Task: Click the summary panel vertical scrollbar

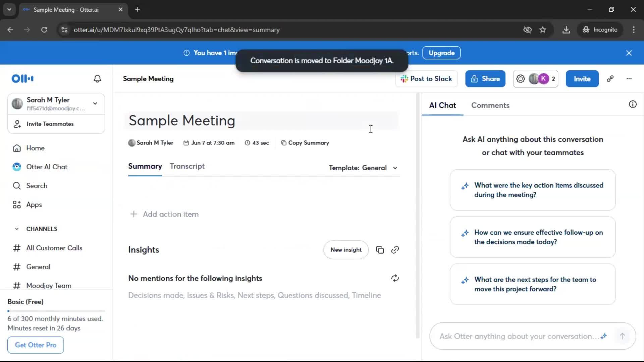Action: [418, 216]
